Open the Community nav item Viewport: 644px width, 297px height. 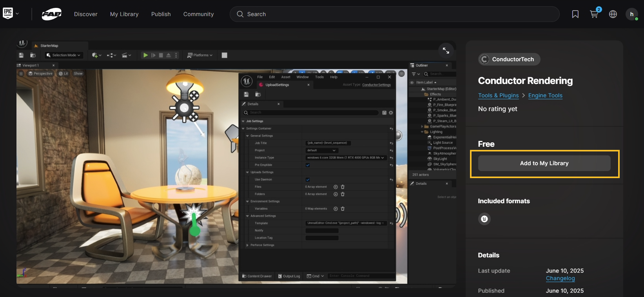point(199,14)
